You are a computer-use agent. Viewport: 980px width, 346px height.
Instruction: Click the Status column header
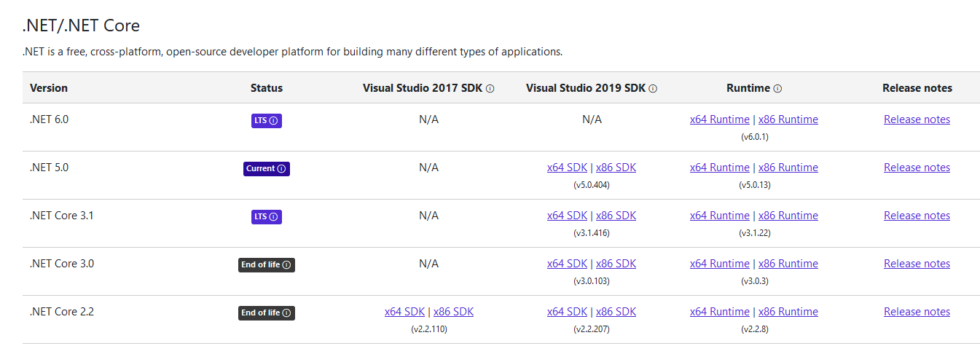pyautogui.click(x=267, y=88)
